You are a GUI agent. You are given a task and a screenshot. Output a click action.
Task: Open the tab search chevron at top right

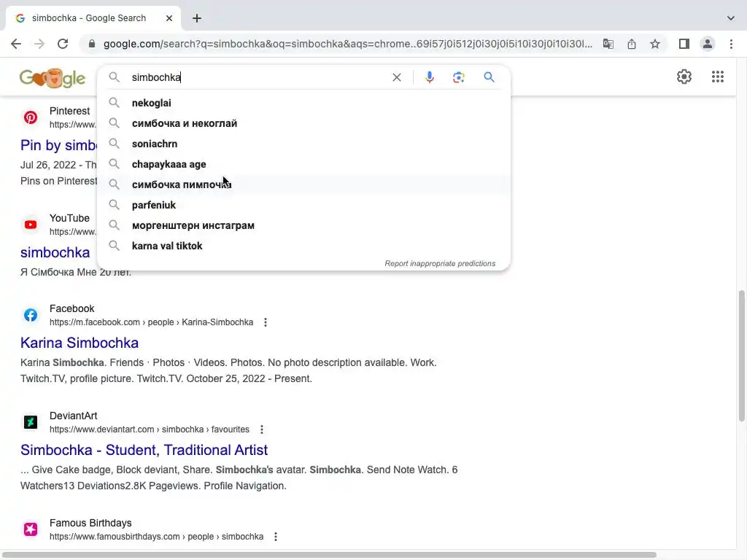coord(730,18)
